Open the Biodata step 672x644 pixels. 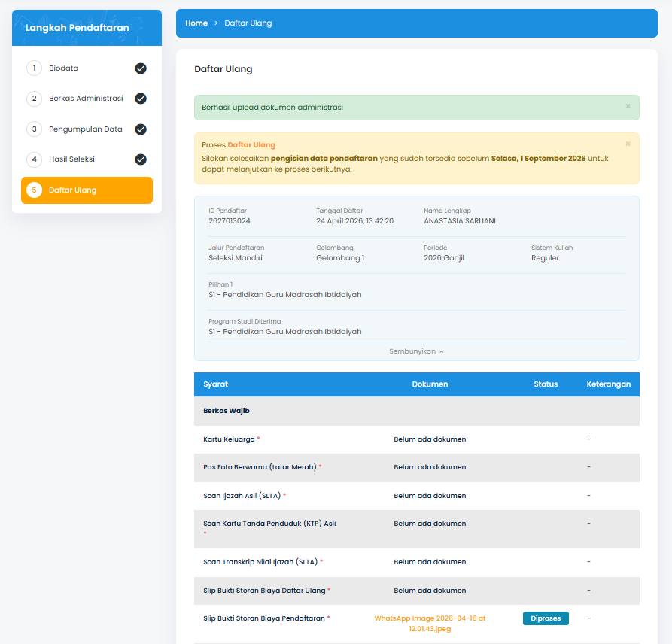click(64, 68)
